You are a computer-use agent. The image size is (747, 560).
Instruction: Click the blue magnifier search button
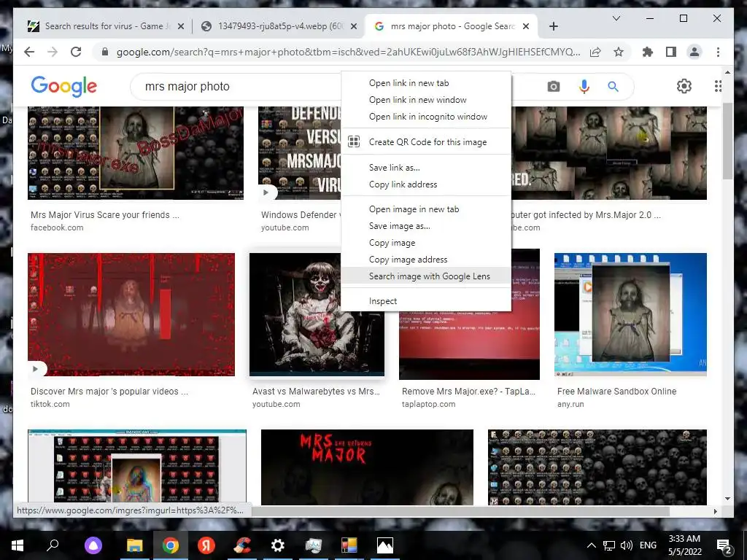click(613, 87)
